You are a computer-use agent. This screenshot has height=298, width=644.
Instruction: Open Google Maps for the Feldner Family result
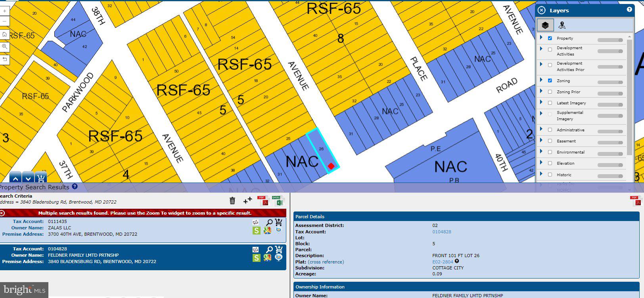(x=268, y=258)
